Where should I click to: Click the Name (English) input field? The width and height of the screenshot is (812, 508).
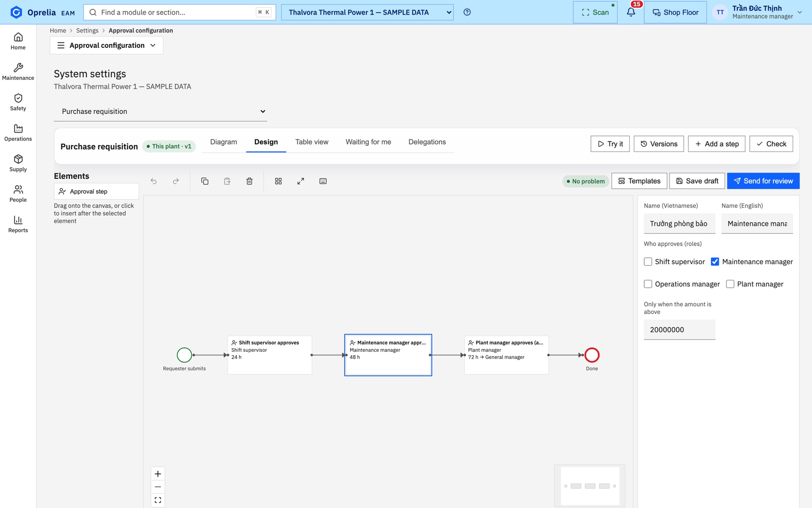pyautogui.click(x=757, y=224)
